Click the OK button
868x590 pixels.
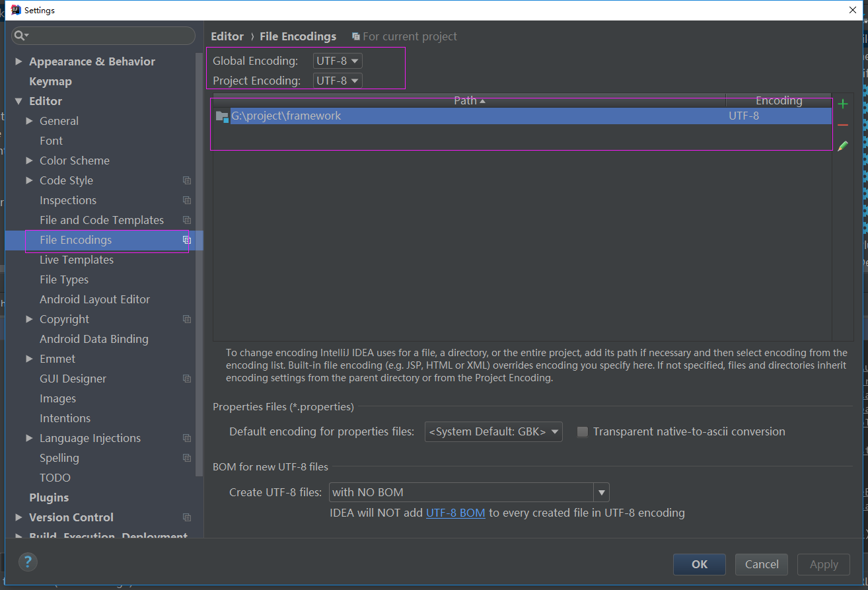(700, 564)
